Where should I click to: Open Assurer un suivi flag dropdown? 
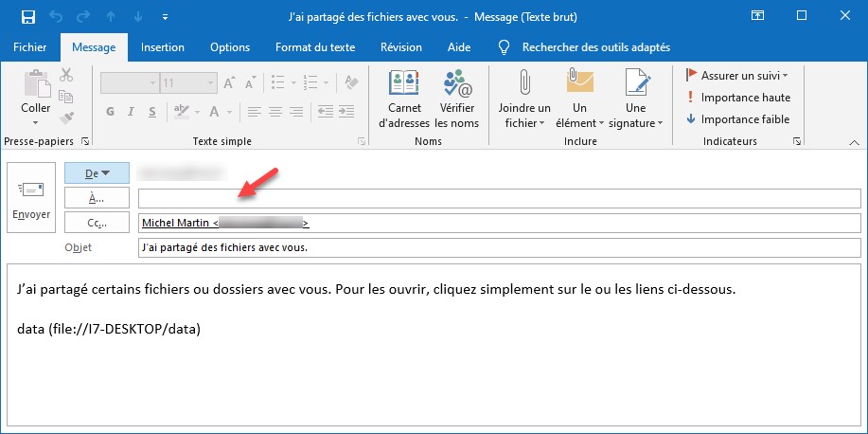736,76
